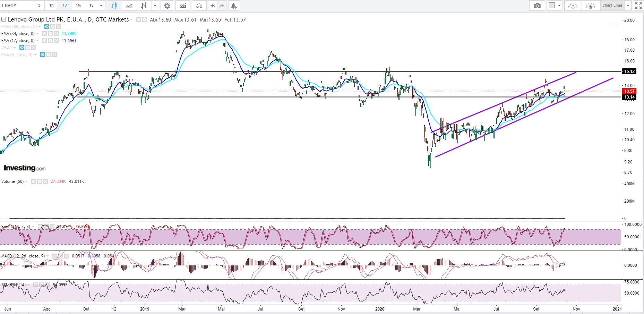Open settings for EMA (17, close, 0)
The height and width of the screenshot is (314, 644).
coord(51,41)
